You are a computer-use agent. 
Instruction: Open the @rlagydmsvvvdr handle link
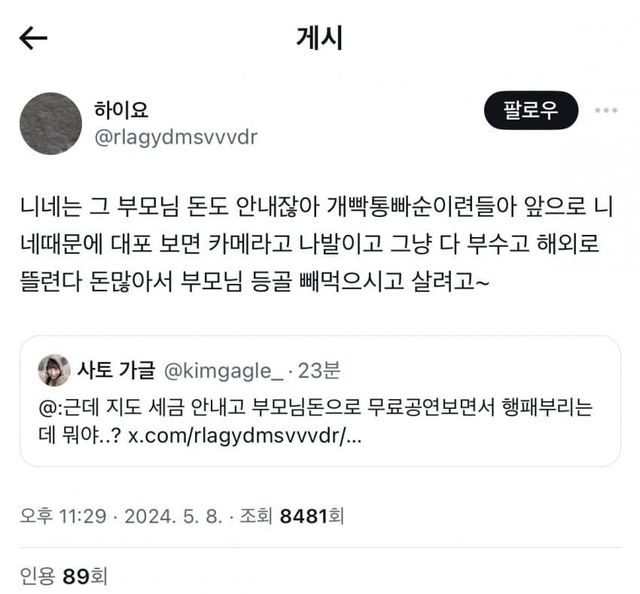click(176, 137)
